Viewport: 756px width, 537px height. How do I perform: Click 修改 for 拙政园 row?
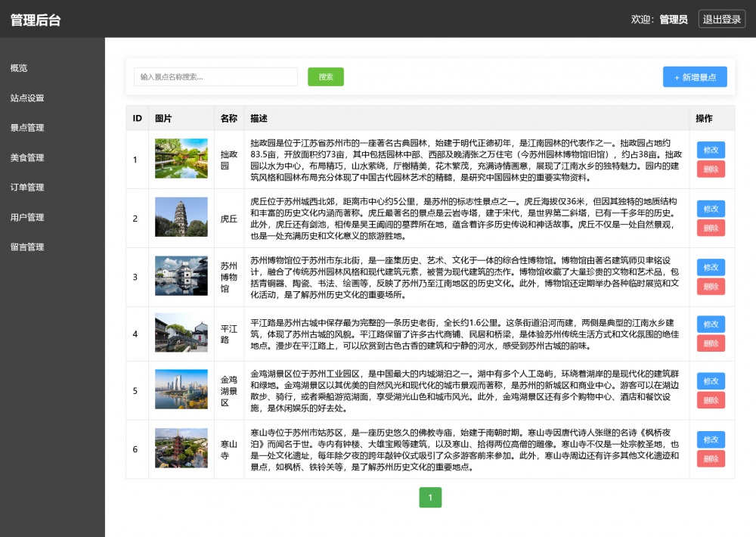711,150
